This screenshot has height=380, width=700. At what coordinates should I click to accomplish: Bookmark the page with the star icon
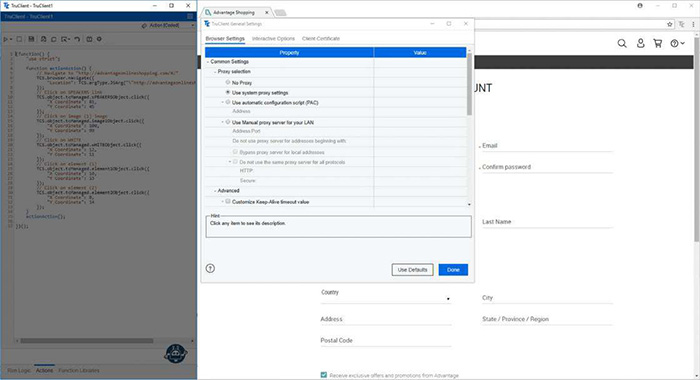670,25
